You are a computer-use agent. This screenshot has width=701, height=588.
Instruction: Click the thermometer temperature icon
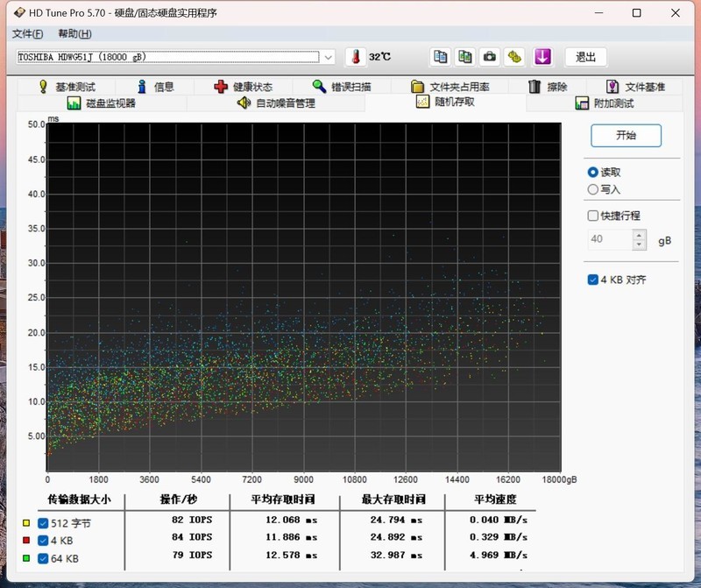coord(356,57)
